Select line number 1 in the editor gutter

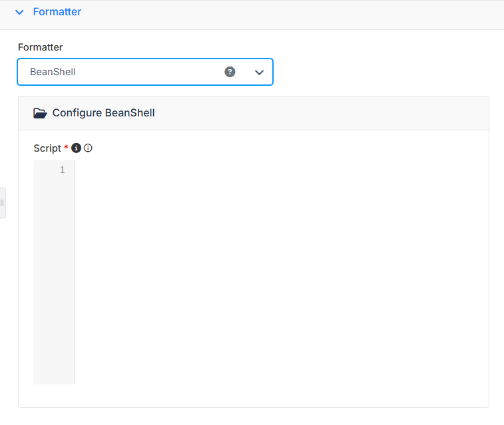(x=62, y=170)
